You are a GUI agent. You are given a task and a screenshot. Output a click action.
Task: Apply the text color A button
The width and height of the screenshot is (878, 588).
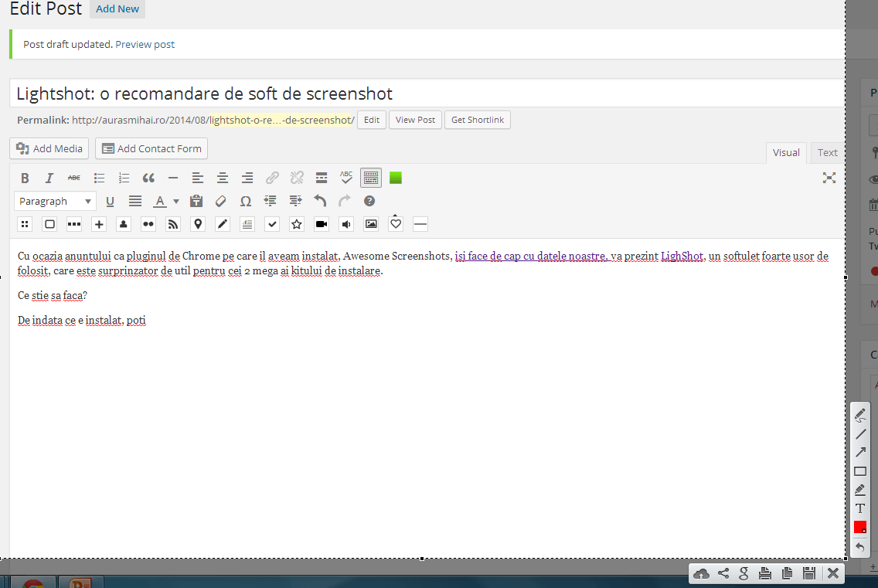coord(160,201)
